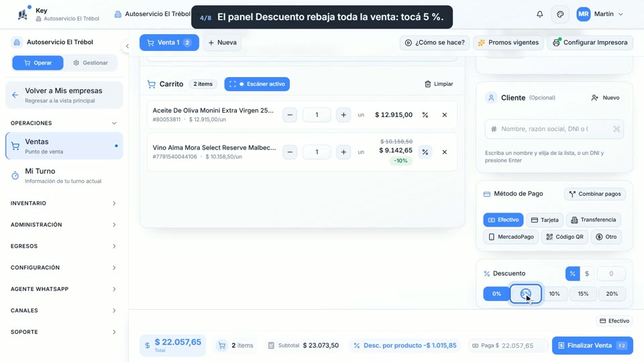Screen dimensions: 644x362
Task: Toggle the Escáner activo button
Action: pos(257,84)
